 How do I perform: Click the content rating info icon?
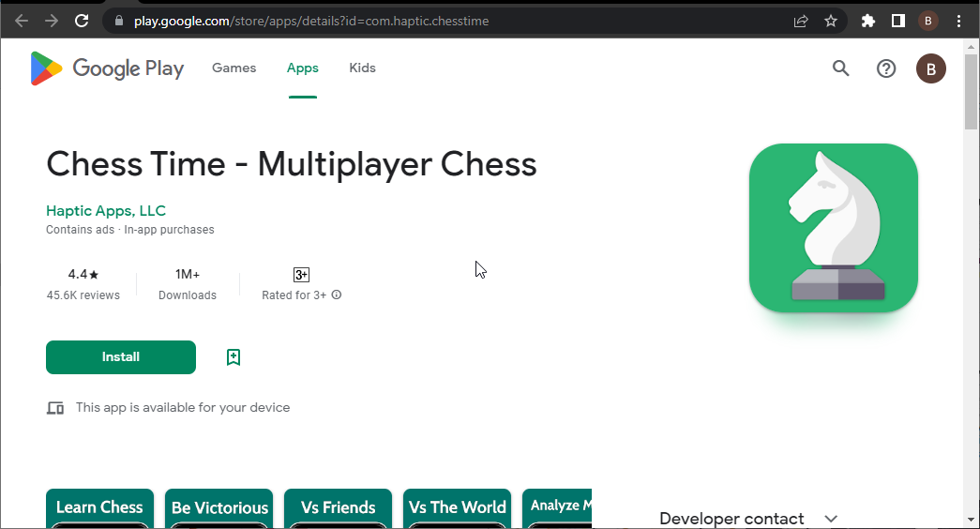click(337, 295)
